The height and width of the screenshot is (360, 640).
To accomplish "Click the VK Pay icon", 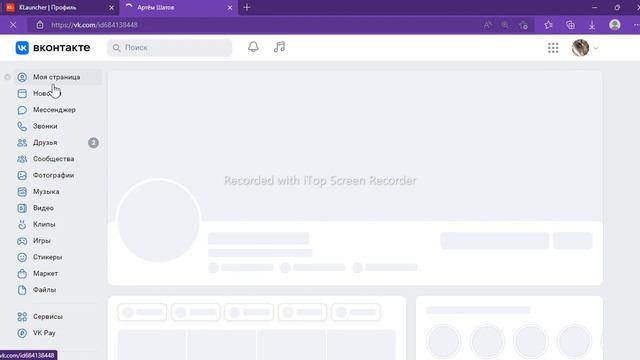I will [22, 333].
